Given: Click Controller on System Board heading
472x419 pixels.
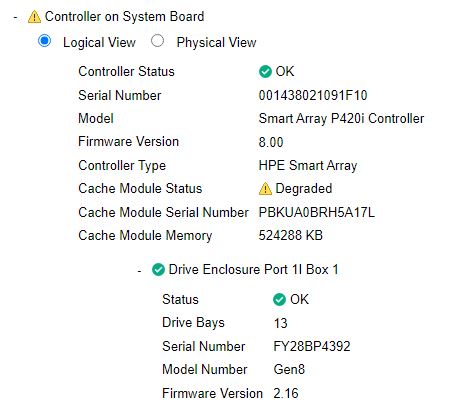Looking at the screenshot, I should tap(124, 16).
